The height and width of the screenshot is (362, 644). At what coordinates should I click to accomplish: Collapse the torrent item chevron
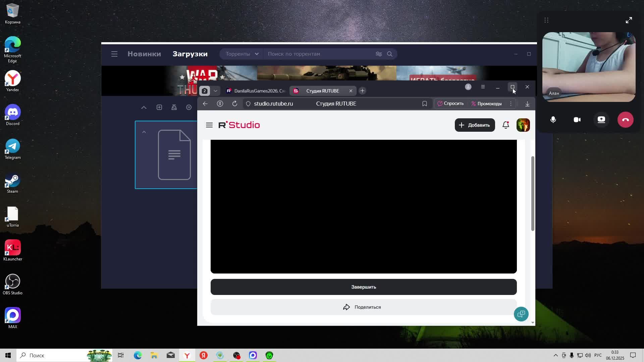[x=144, y=132]
